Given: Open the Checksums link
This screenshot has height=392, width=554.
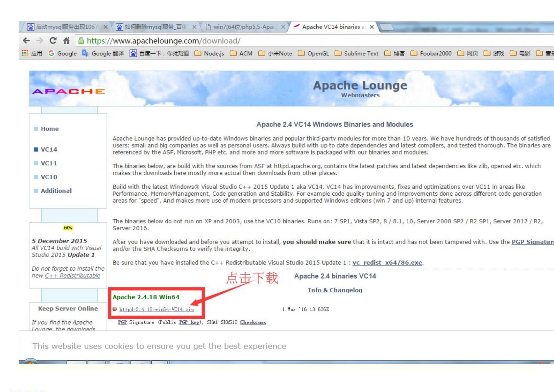Looking at the screenshot, I should pyautogui.click(x=253, y=322).
